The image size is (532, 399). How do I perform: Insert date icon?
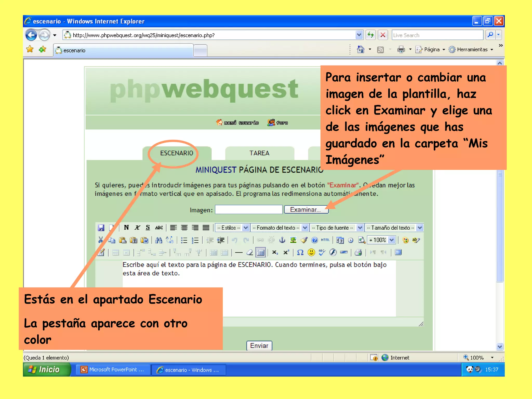coord(340,240)
